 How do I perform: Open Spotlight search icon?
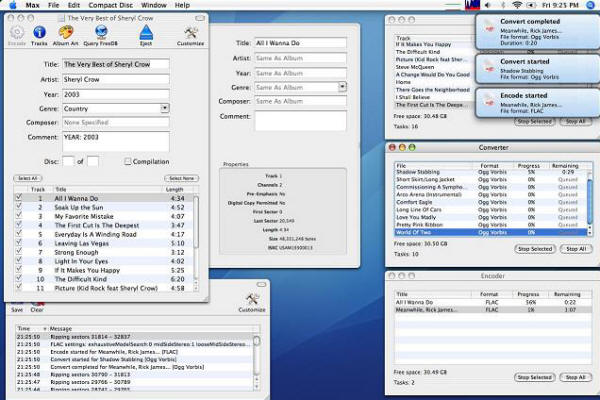(590, 5)
